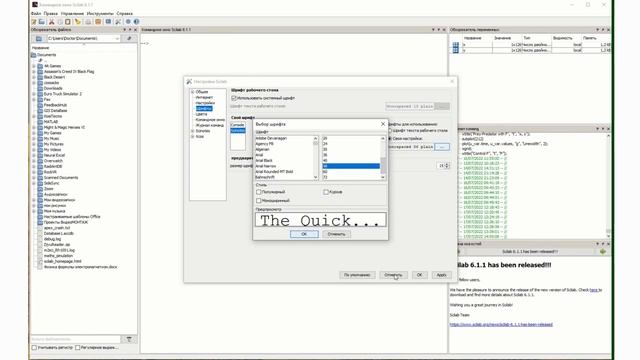The width and height of the screenshot is (640, 360).
Task: Follow the 'here' link in the news panel
Action: (x=594, y=290)
